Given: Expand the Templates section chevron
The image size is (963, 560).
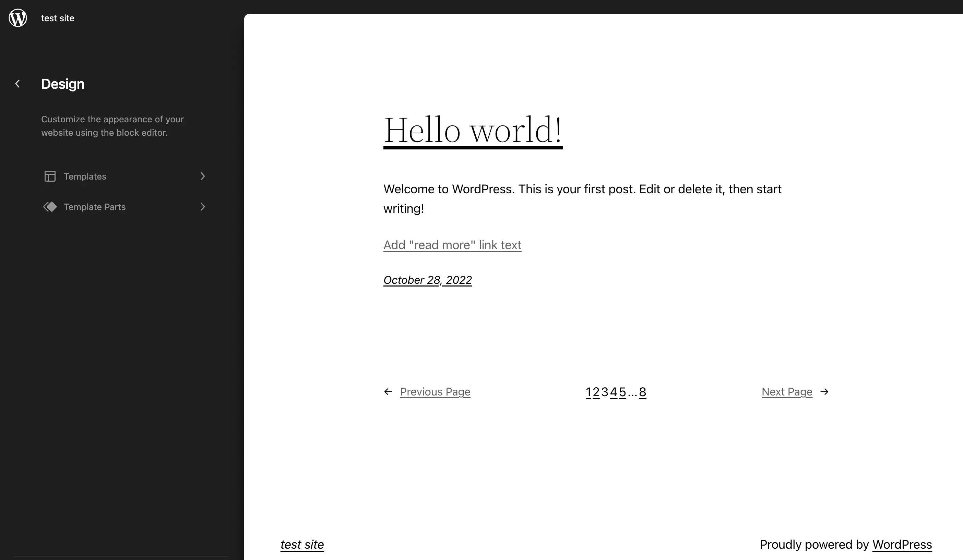Looking at the screenshot, I should 202,176.
